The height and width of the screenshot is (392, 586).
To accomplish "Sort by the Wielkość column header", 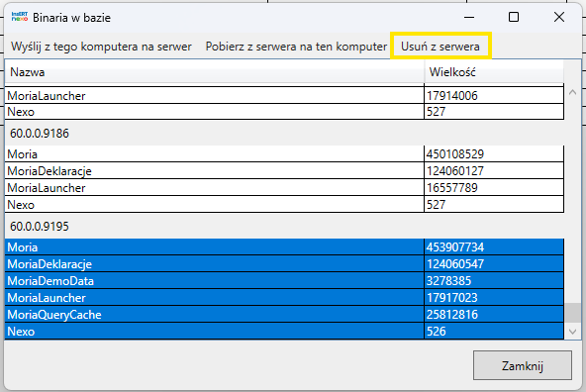I will pos(494,71).
